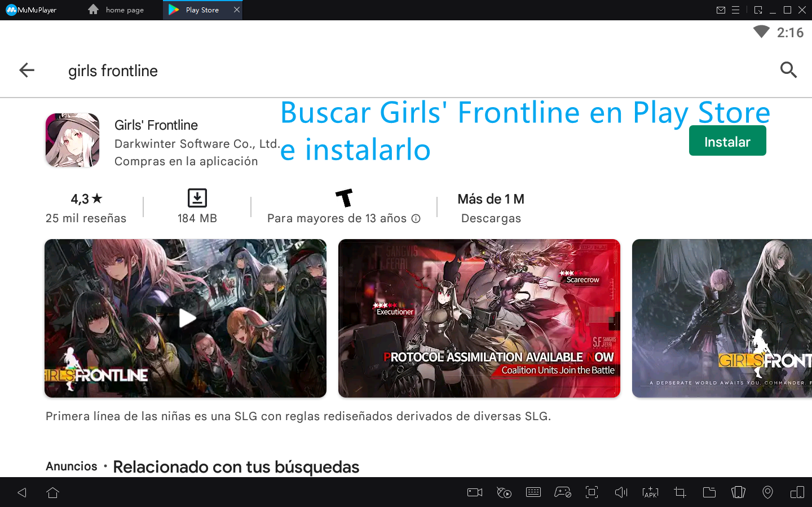Screen dimensions: 812x507
Task: Open the MuMu Player hamburger menu
Action: [x=735, y=10]
